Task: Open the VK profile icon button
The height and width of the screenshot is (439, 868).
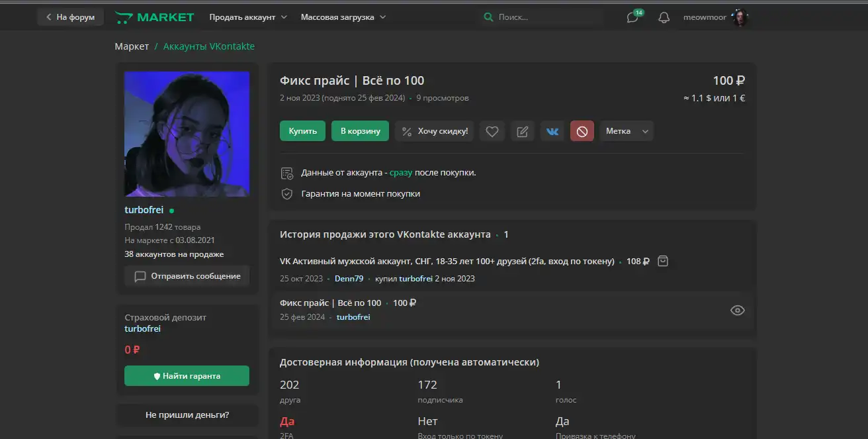Action: (552, 131)
